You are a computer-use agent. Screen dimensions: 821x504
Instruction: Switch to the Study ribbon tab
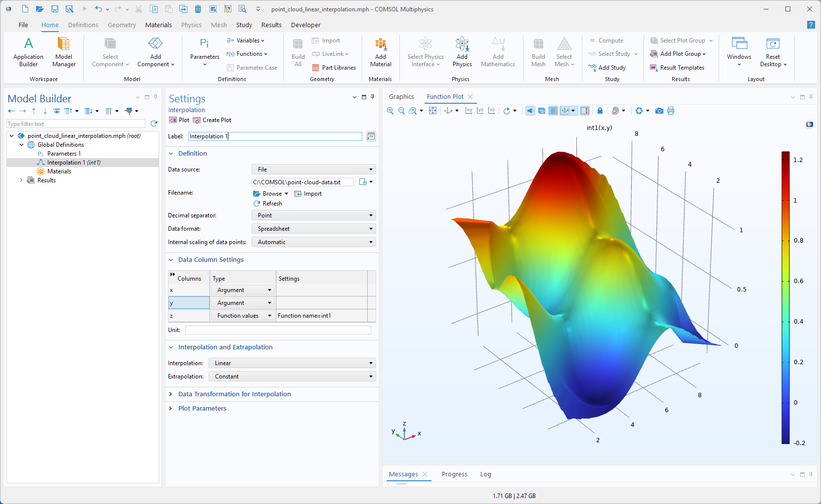pos(244,25)
